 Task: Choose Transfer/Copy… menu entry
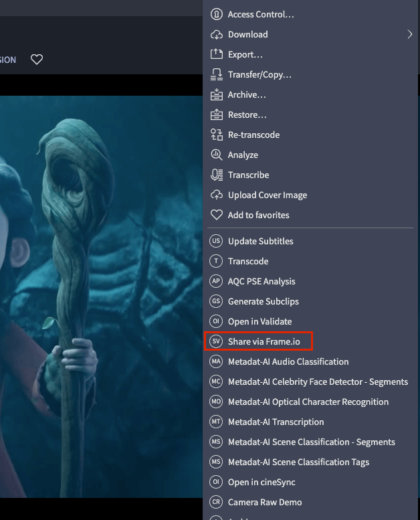[x=310, y=74]
